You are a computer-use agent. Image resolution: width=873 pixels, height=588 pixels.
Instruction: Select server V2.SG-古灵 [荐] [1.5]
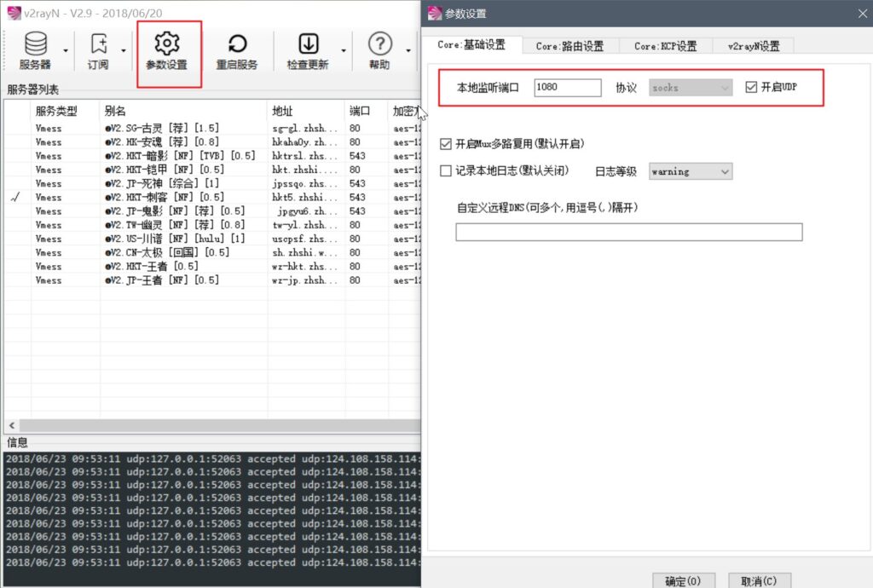click(162, 128)
